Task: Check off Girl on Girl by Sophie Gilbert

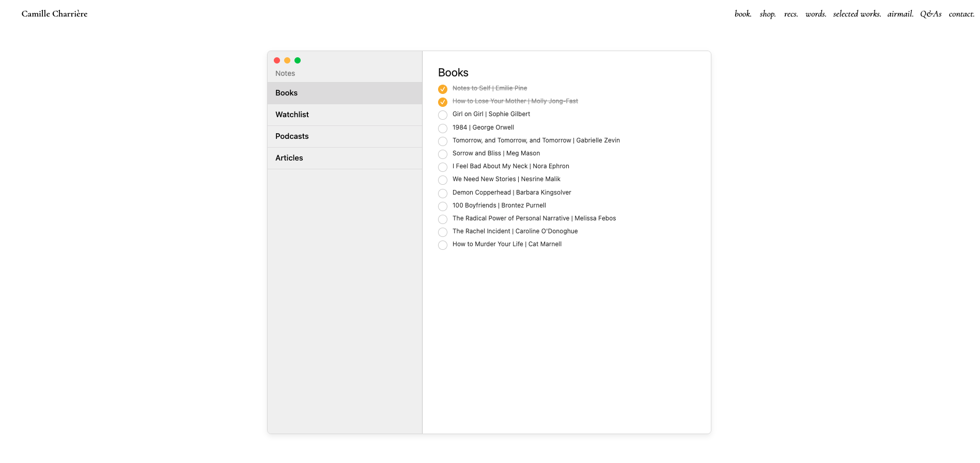Action: point(443,115)
